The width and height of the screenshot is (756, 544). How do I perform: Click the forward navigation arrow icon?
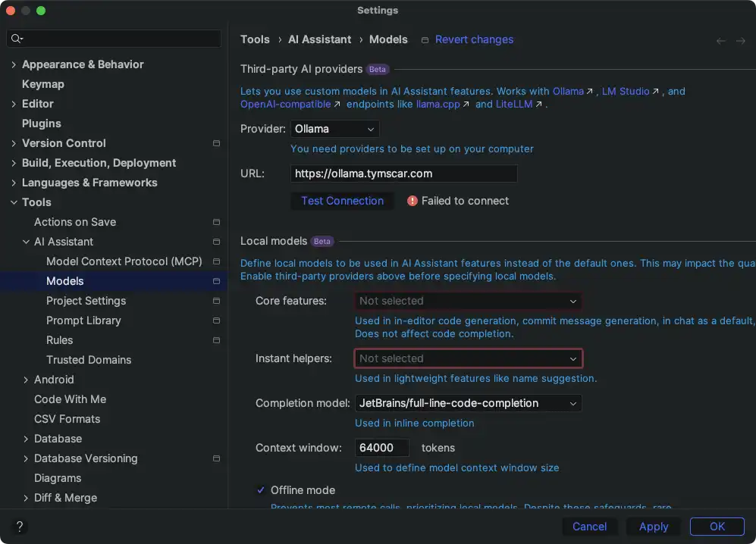pos(741,41)
